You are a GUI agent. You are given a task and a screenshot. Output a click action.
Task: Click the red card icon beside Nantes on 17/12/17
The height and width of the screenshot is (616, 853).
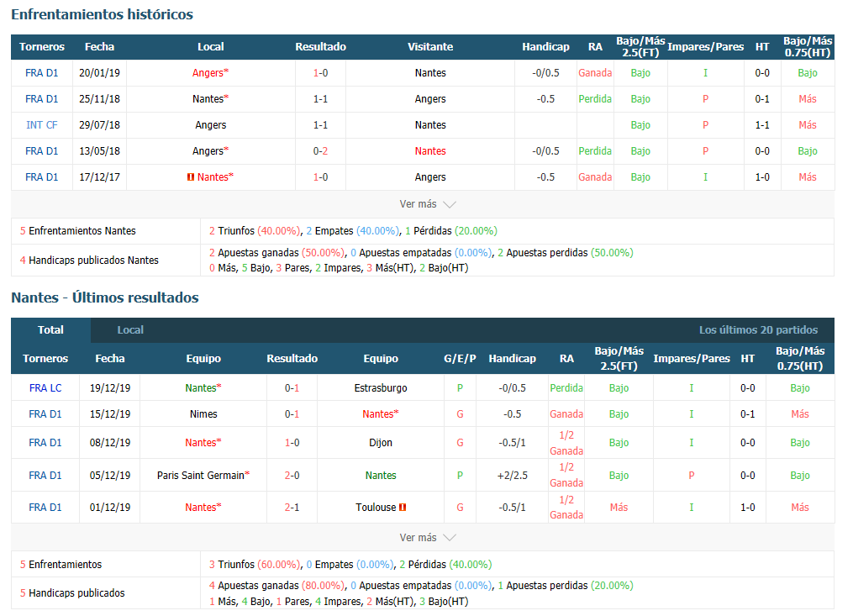[191, 177]
